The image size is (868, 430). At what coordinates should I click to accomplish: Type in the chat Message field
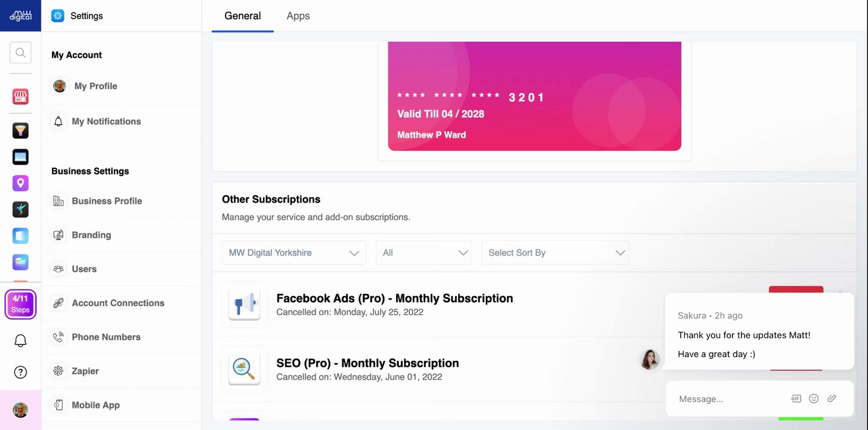click(728, 399)
